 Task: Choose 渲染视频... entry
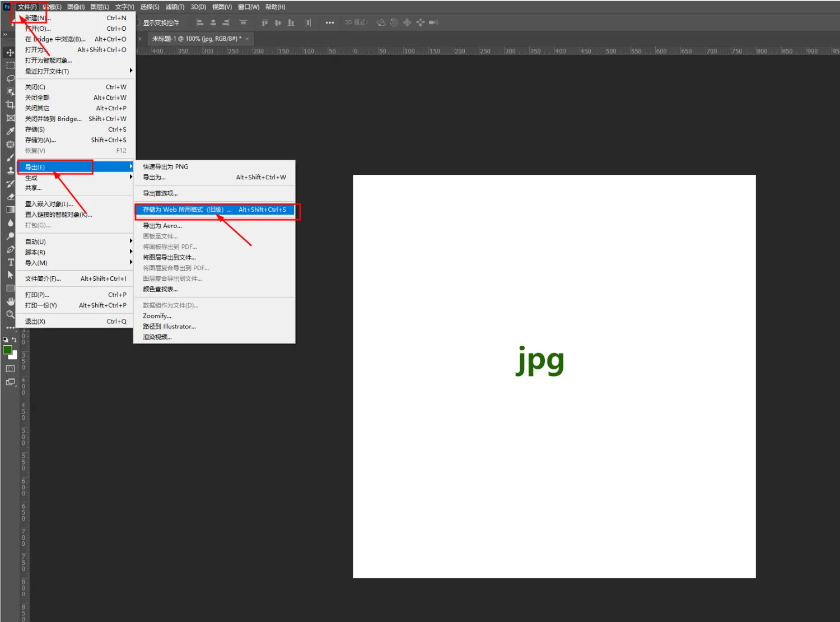click(214, 337)
